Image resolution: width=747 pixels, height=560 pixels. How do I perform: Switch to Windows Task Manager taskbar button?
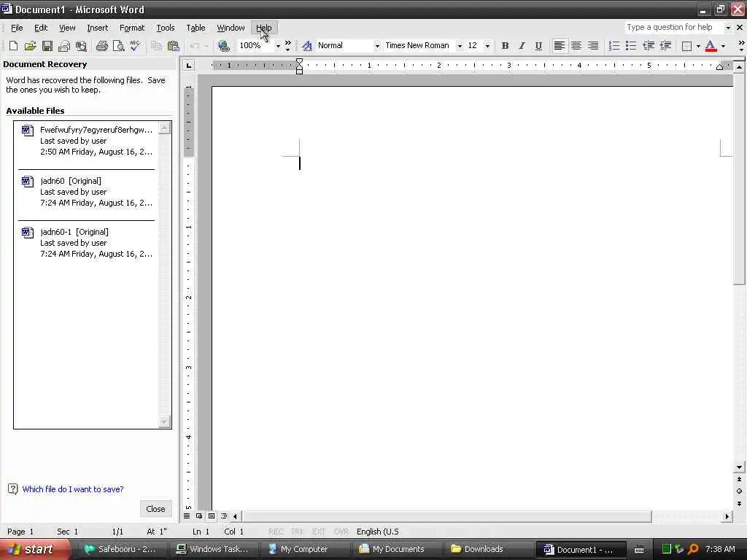212,549
